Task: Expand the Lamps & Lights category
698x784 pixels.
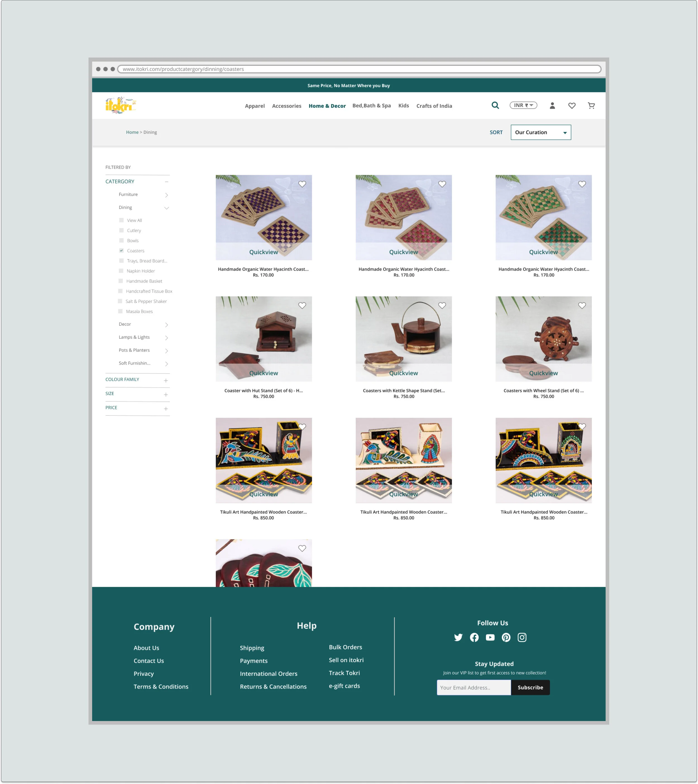Action: click(166, 338)
